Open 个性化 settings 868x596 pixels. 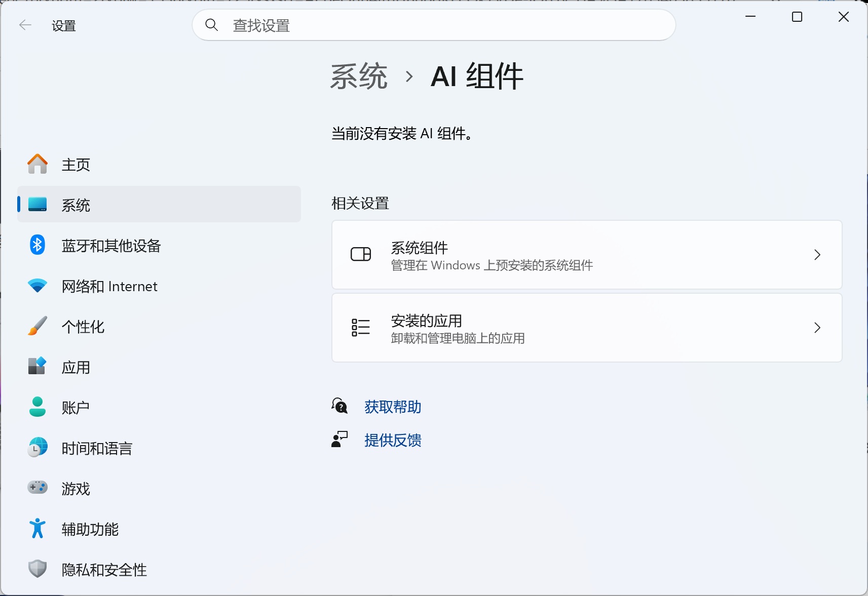(x=159, y=326)
